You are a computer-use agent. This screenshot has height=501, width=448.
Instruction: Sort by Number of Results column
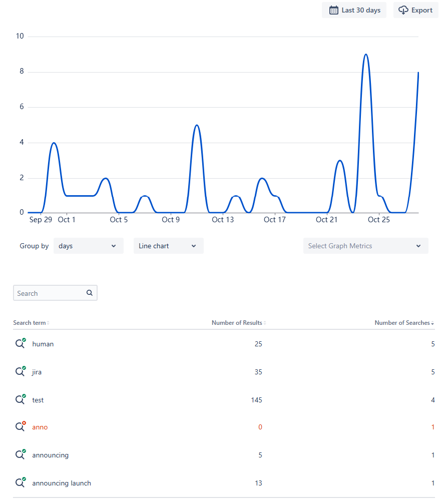238,323
